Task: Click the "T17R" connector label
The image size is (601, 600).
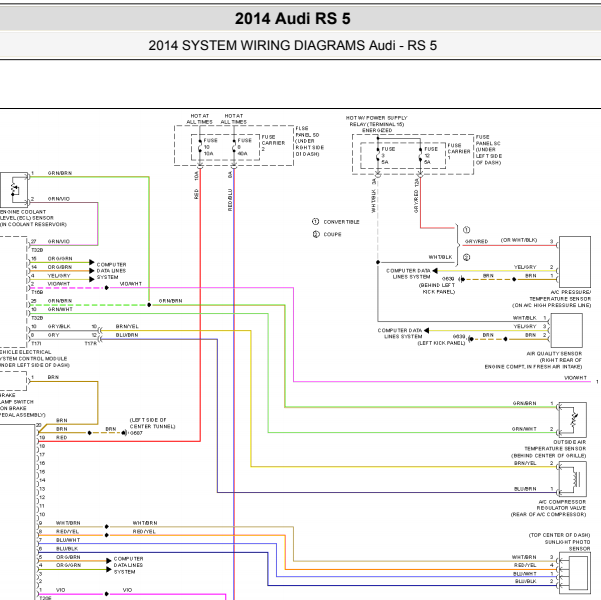Action: (x=91, y=344)
